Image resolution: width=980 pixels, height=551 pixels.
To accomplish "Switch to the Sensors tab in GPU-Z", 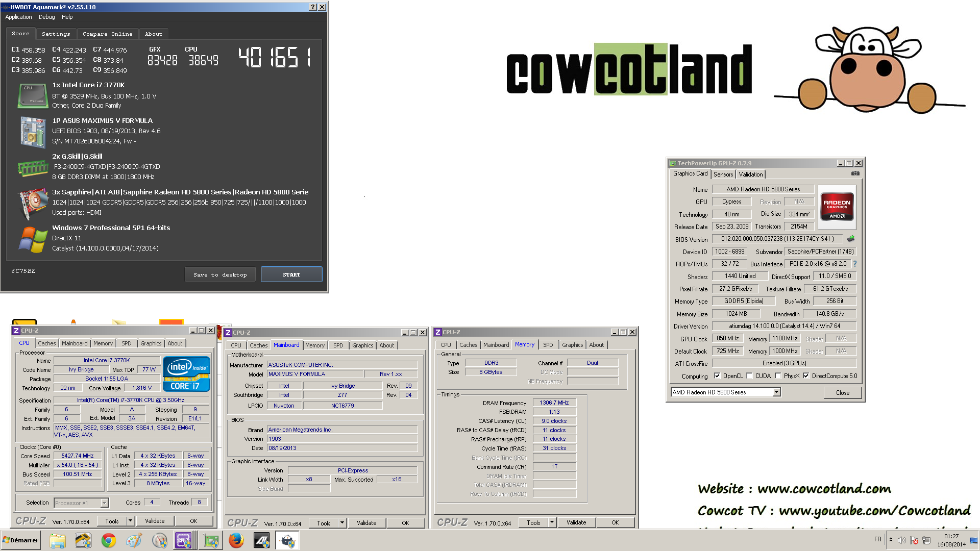I will pos(723,174).
